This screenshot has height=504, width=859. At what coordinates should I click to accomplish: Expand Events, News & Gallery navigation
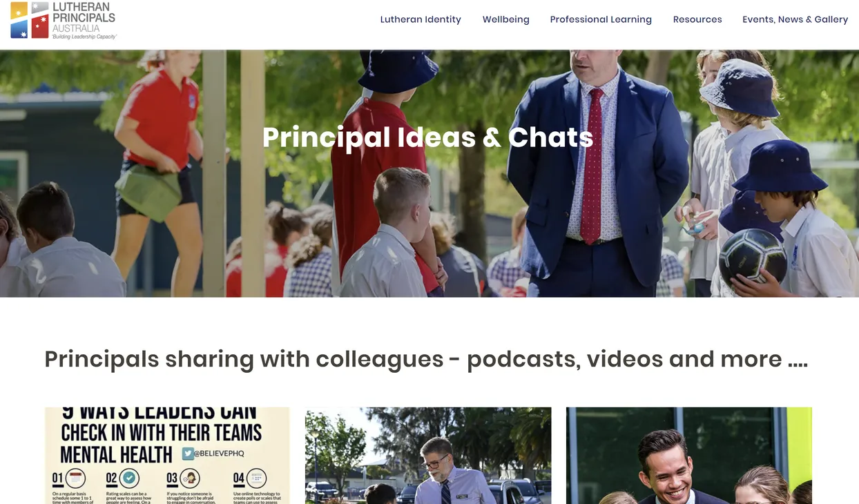click(x=795, y=19)
